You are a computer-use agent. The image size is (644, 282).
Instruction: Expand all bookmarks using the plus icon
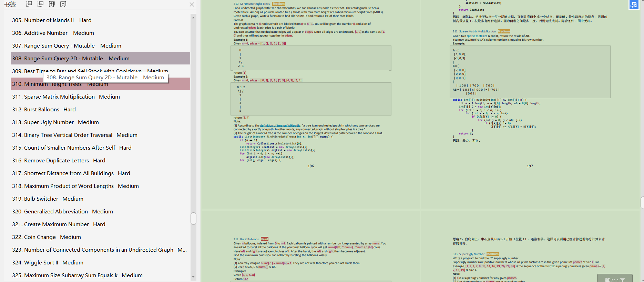pyautogui.click(x=29, y=4)
